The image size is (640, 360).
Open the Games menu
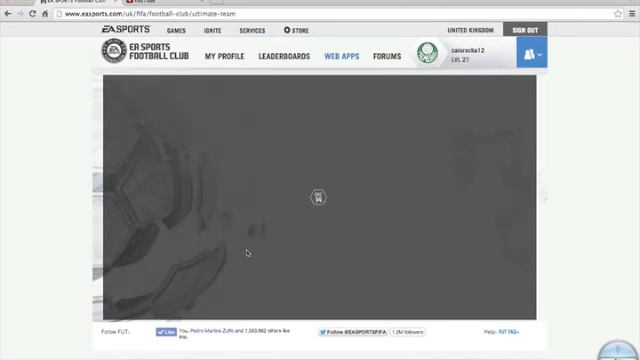[x=176, y=31]
